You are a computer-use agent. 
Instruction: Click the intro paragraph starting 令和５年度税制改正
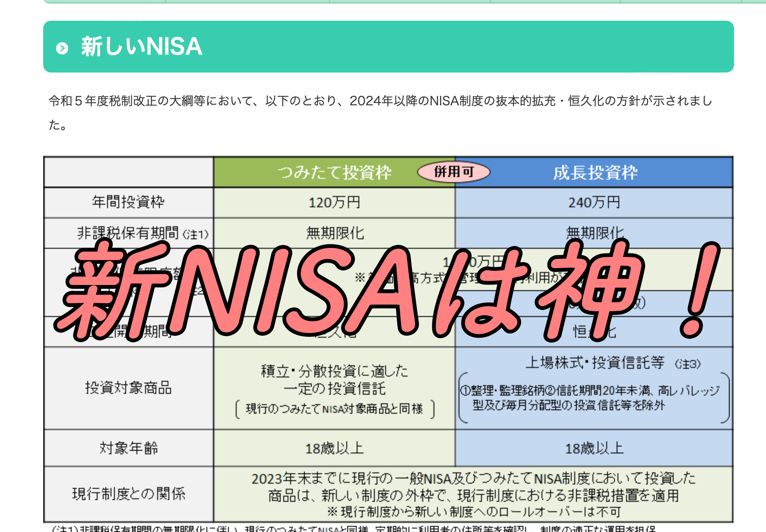tap(380, 113)
